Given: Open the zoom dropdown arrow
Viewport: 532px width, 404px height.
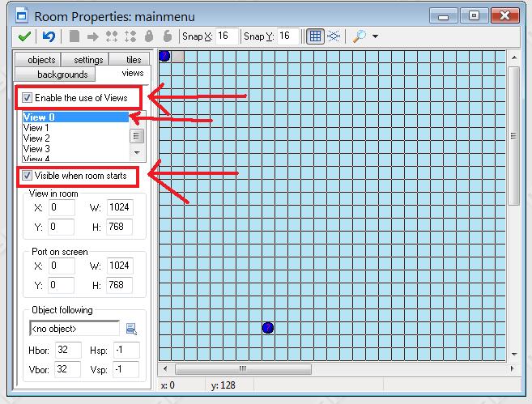Looking at the screenshot, I should tap(375, 37).
